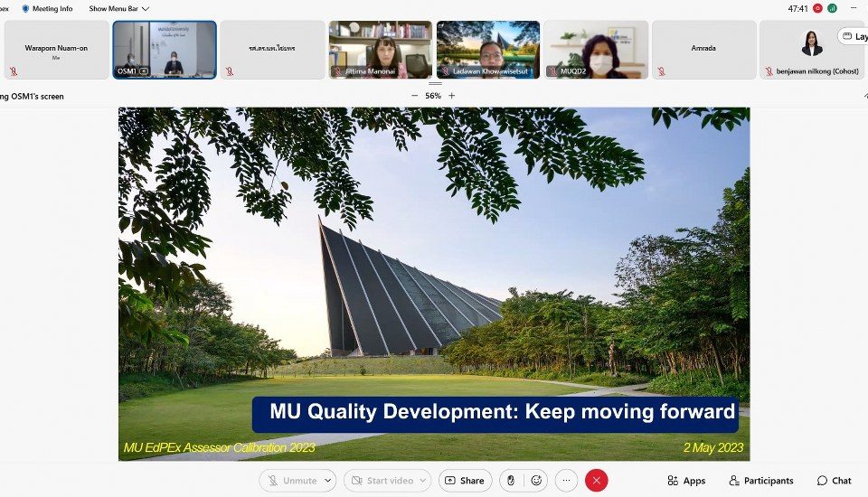Screen dimensions: 868x497
Task: Click the Share content button
Action: tap(465, 481)
